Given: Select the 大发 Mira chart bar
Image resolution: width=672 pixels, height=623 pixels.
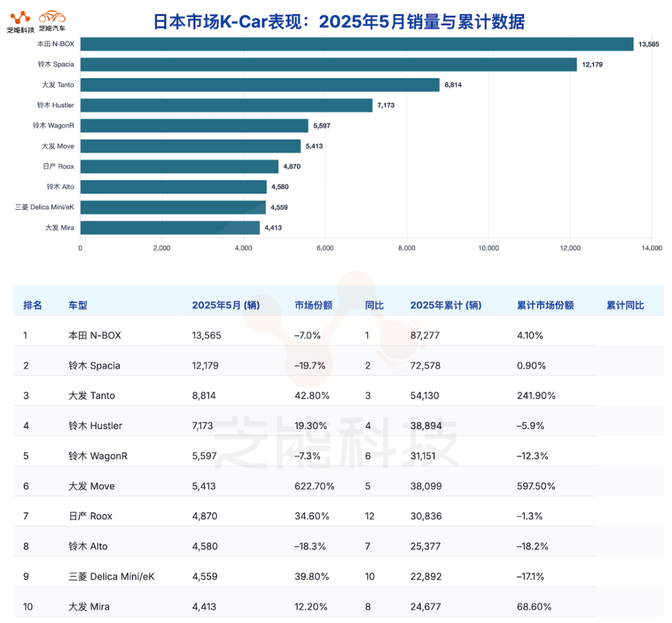Looking at the screenshot, I should [x=170, y=228].
